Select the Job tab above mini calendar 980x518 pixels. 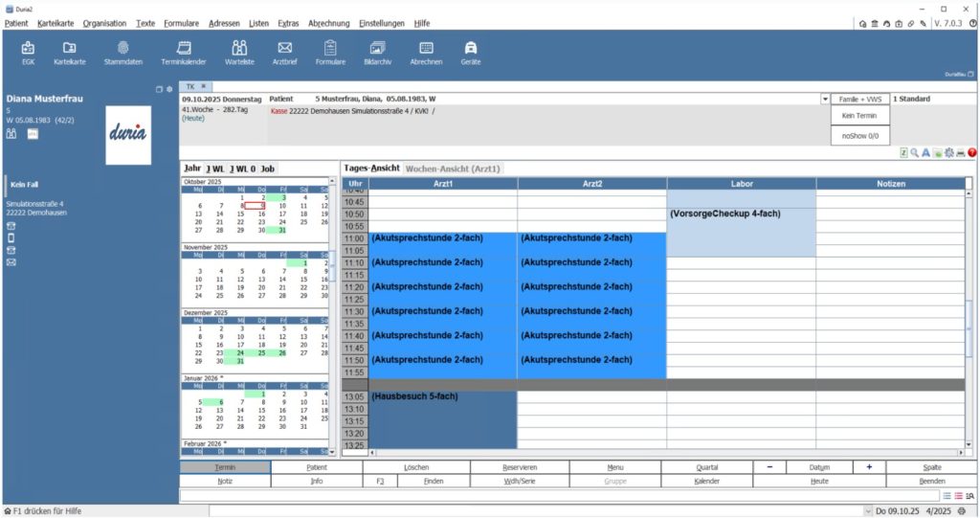coord(268,169)
